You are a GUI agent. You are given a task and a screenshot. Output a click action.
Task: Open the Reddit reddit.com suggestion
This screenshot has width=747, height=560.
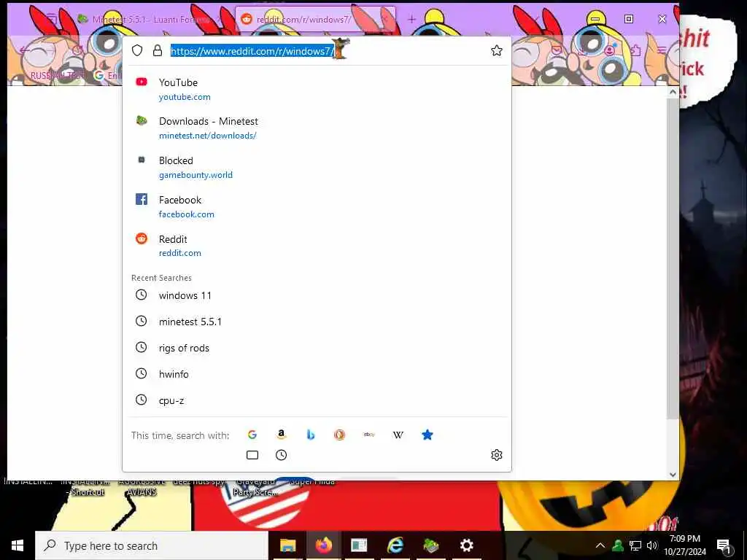pos(317,246)
